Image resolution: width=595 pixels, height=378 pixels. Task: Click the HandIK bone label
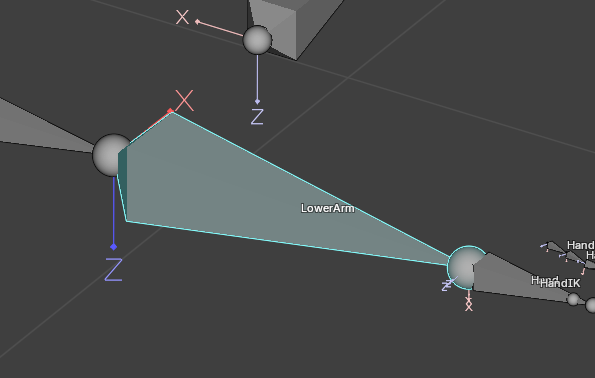click(x=560, y=284)
